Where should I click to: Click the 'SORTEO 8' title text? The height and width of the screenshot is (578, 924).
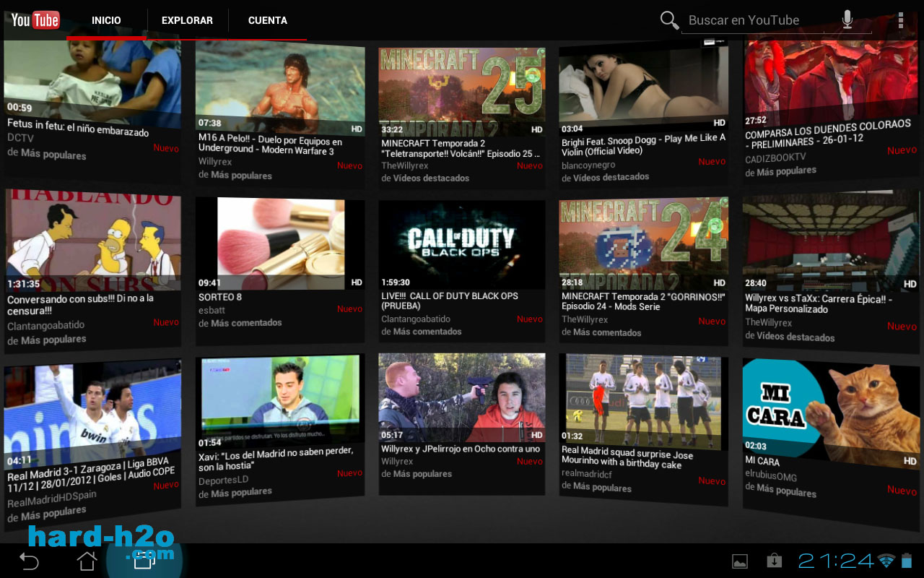pos(220,297)
